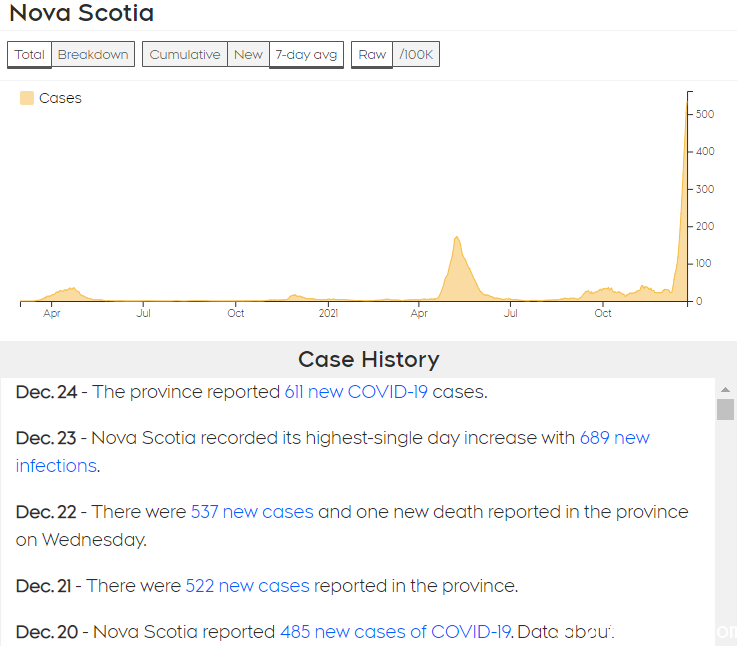Open the 537 new cases link
Viewport: 747px width, 646px height.
pyautogui.click(x=252, y=511)
